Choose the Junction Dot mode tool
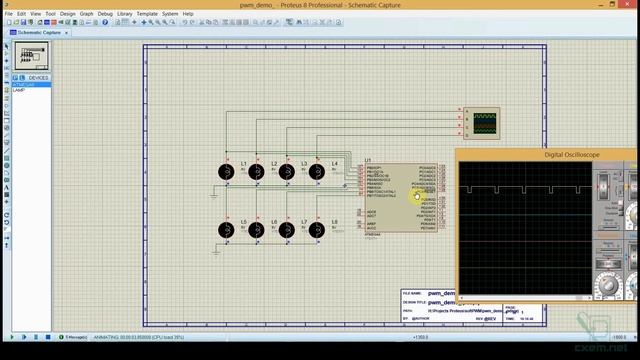The image size is (640, 360). point(6,61)
